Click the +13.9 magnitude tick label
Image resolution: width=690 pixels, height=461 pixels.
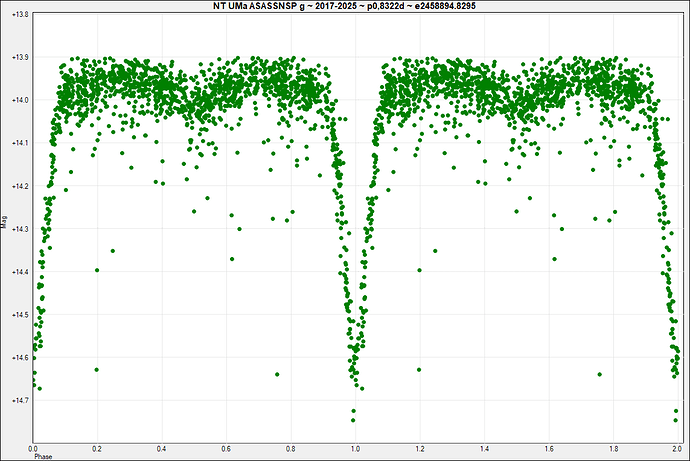20,58
